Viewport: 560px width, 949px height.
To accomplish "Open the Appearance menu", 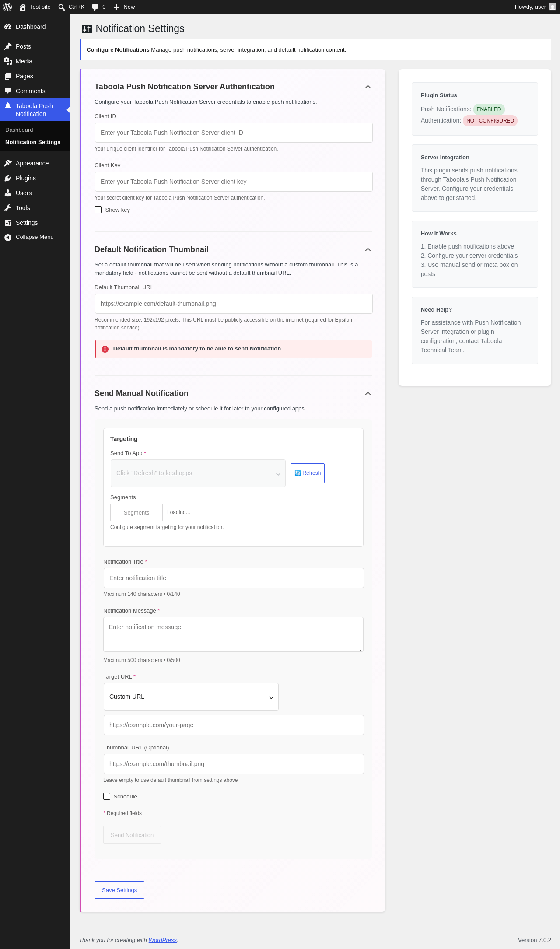I will pyautogui.click(x=35, y=163).
